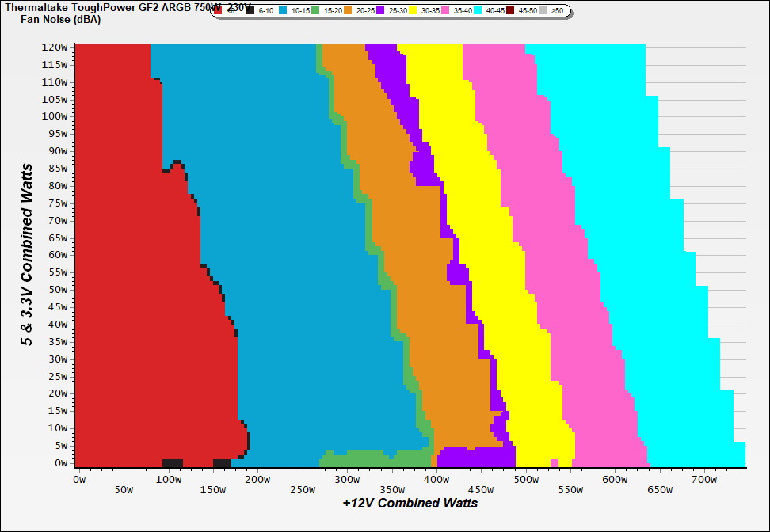This screenshot has height=532, width=770.
Task: Click the gray >50 legend swatch
Action: (x=543, y=11)
